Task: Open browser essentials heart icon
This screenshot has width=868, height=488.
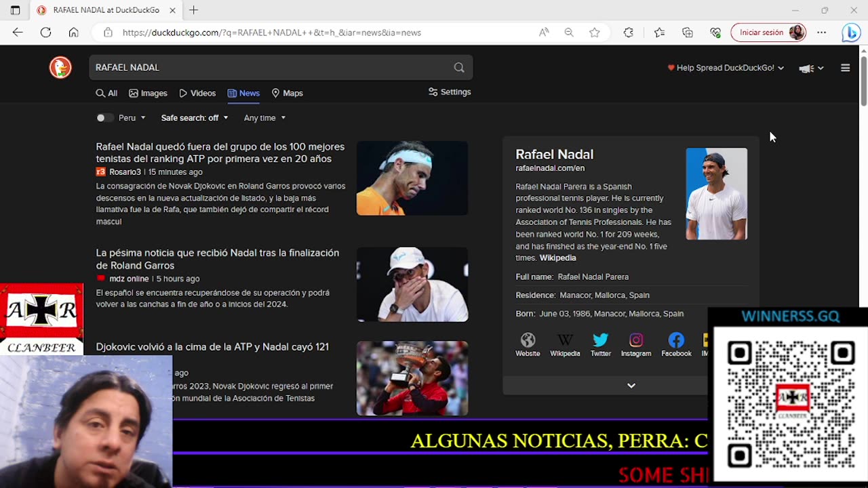Action: point(715,33)
